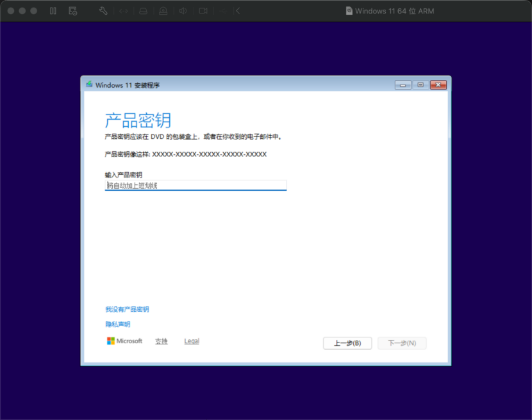The height and width of the screenshot is (420, 532).
Task: Click the macOS green zoom light
Action: (33, 11)
